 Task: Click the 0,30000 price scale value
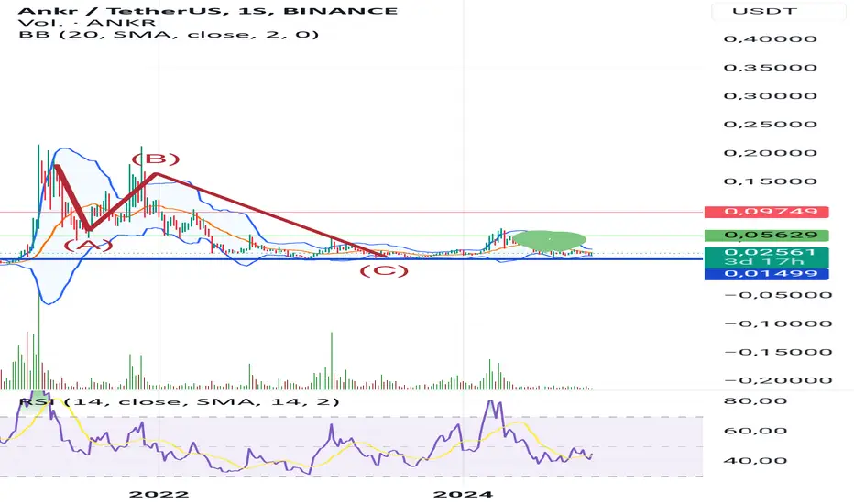[770, 96]
